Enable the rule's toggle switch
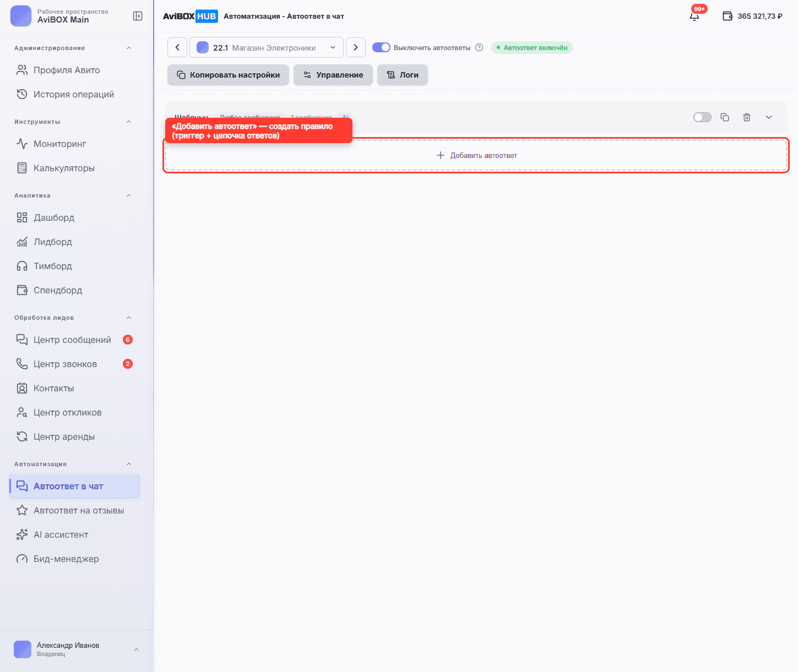Viewport: 798px width, 672px height. 702,117
